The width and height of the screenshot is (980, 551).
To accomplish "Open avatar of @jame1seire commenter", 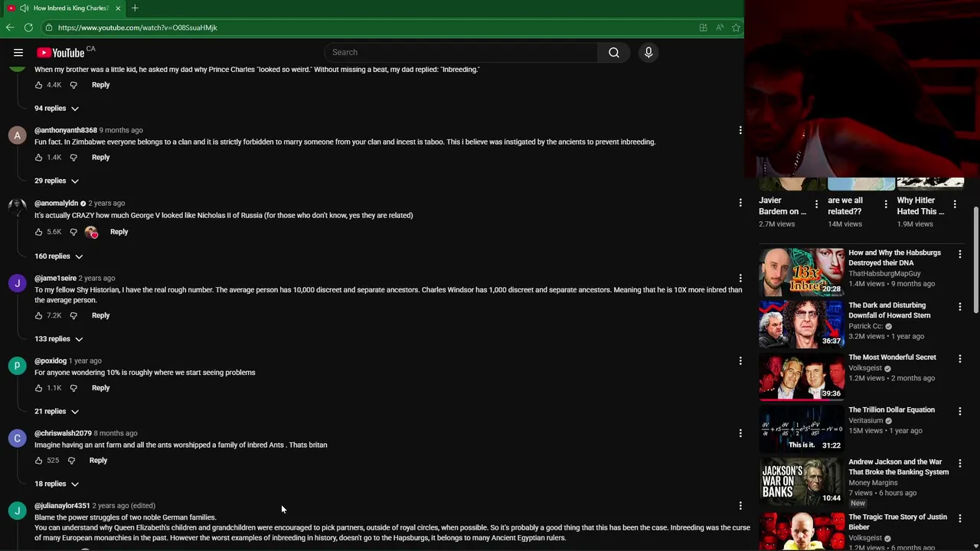I will tap(17, 283).
